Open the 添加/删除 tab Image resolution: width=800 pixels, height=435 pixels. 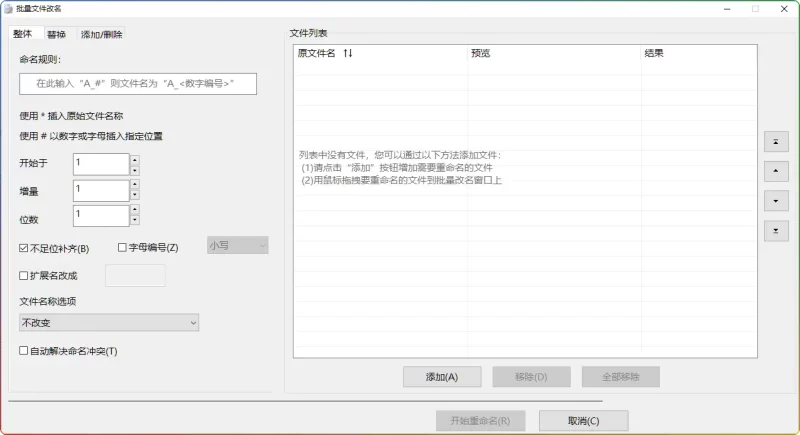coord(102,34)
